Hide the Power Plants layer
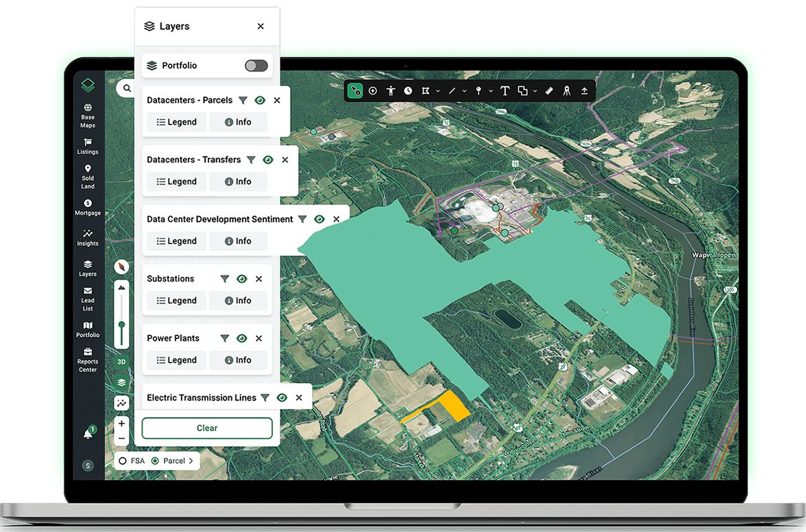806x532 pixels. coord(242,338)
